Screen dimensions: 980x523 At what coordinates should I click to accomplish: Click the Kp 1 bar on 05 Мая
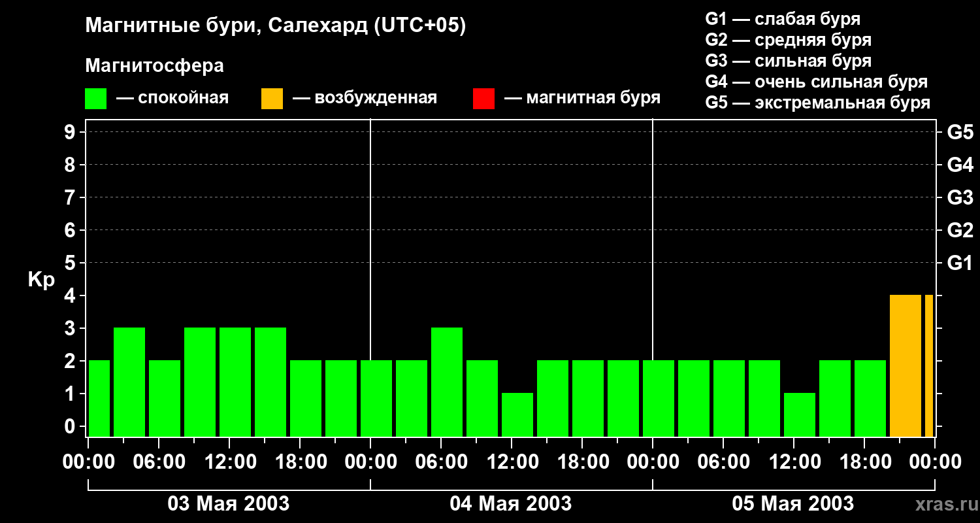[x=800, y=415]
